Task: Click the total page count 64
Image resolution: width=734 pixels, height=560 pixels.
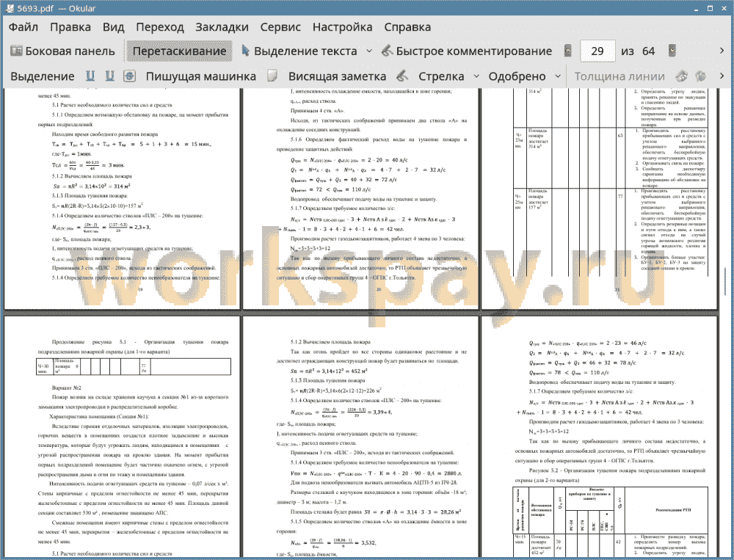Action: 648,51
